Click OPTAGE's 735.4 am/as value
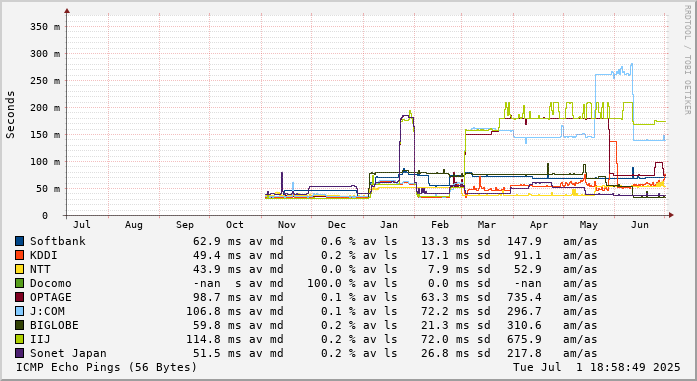Viewport: 697px width, 381px height. tap(524, 297)
